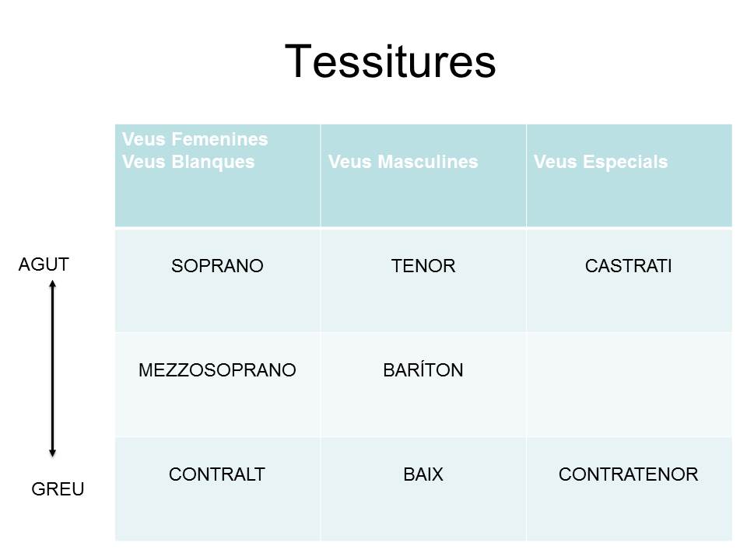The width and height of the screenshot is (747, 560).
Task: Select the Veus Especials header cell
Action: 630,175
